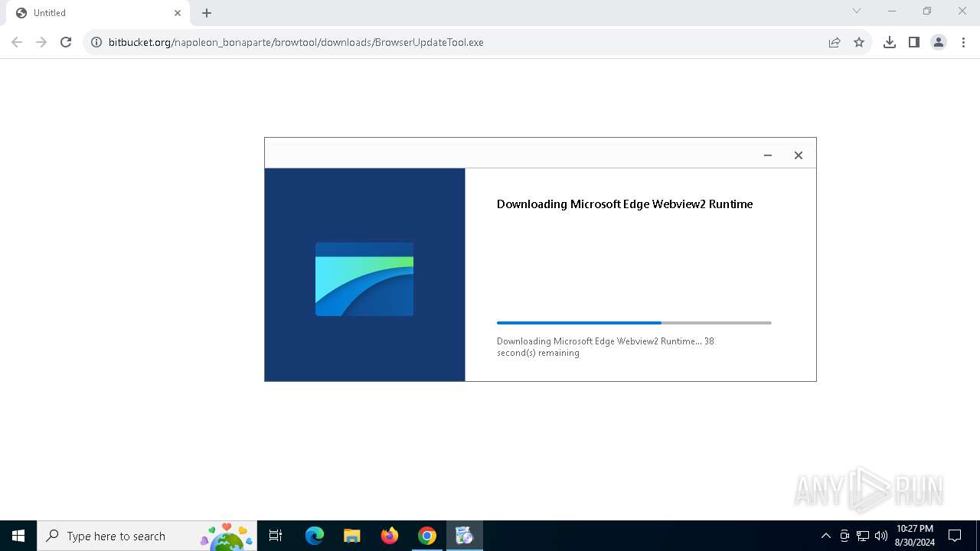The width and height of the screenshot is (980, 551).
Task: Click 'Downloading Microsoft Edge Webview2 Runtime' heading
Action: pyautogui.click(x=625, y=204)
